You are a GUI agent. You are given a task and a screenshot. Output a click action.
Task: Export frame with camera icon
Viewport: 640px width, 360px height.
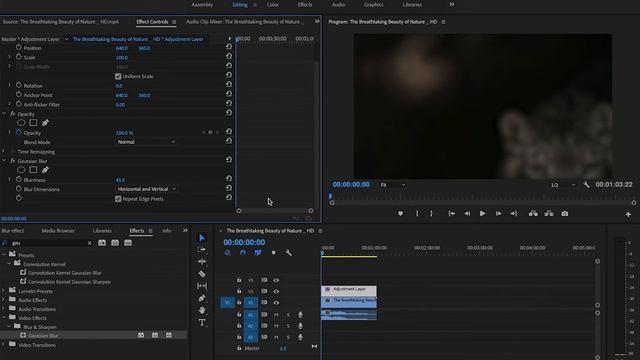pyautogui.click(x=564, y=213)
